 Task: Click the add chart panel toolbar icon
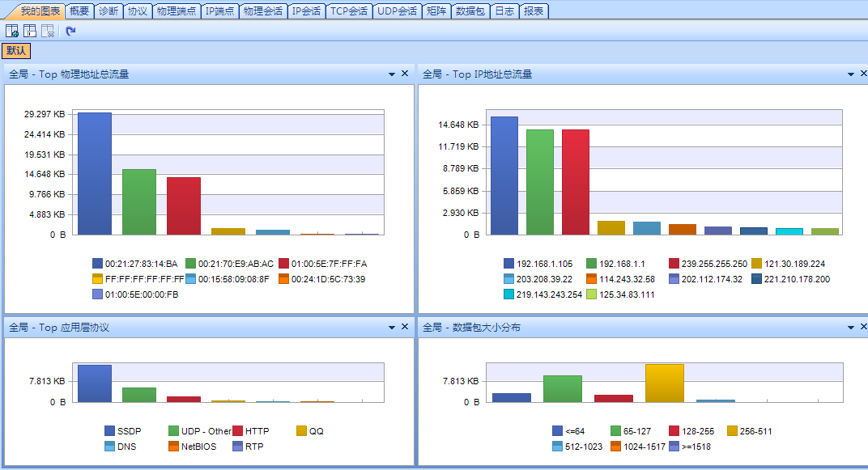pyautogui.click(x=12, y=31)
